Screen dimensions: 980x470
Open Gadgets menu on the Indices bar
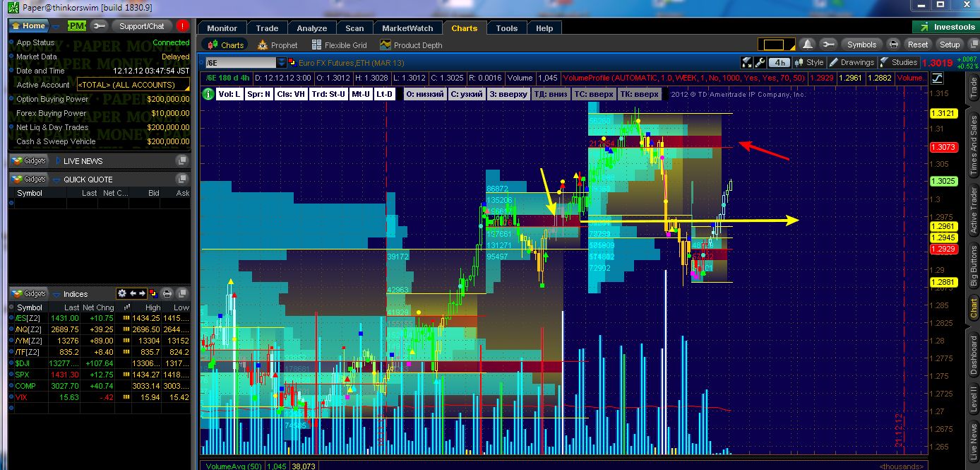pos(28,293)
